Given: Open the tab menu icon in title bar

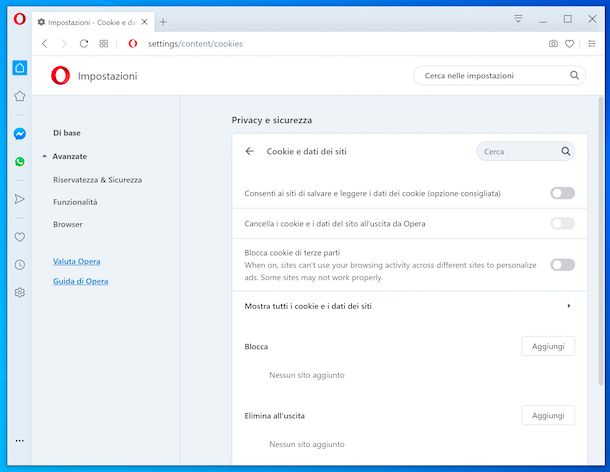Looking at the screenshot, I should (x=518, y=19).
